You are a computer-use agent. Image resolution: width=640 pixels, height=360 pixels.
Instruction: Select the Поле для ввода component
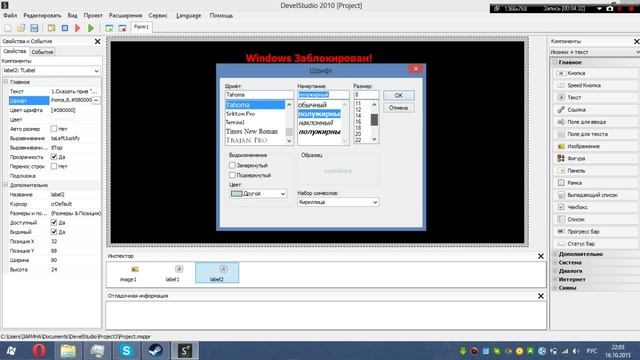coord(595,122)
